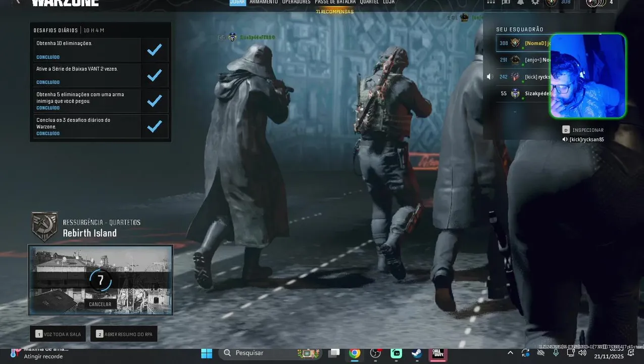The height and width of the screenshot is (364, 644).
Task: Expand hidden system tray icons chevron
Action: tap(510, 353)
